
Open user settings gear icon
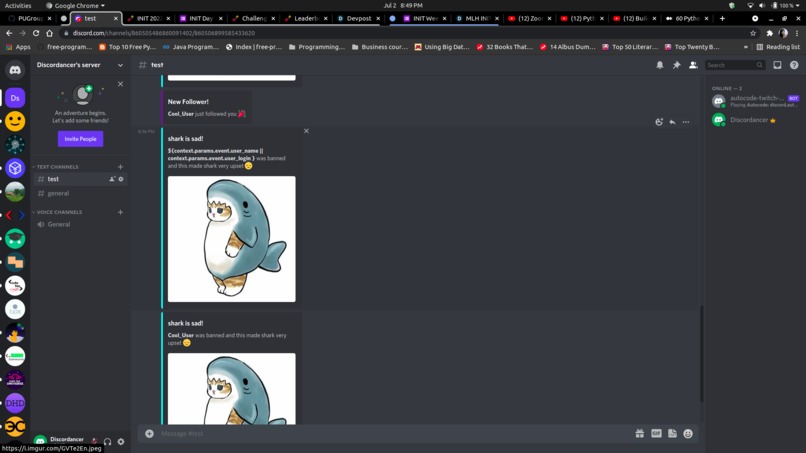click(x=121, y=441)
